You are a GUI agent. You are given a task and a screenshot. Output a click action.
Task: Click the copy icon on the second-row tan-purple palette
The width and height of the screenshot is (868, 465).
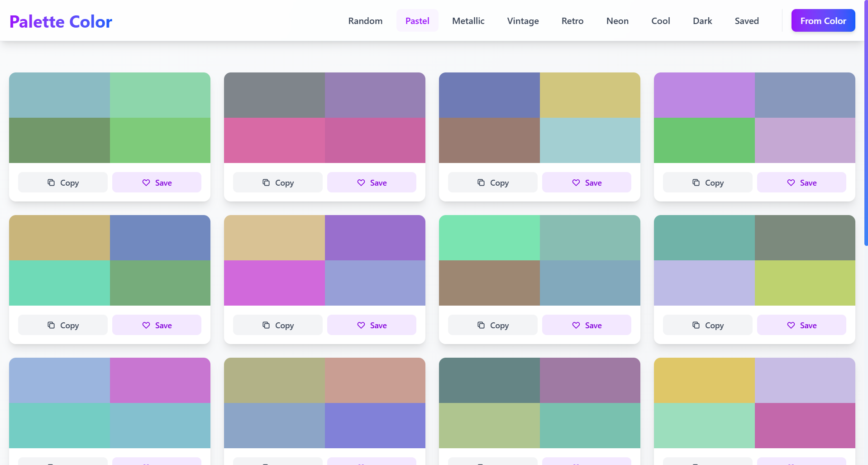(266, 325)
